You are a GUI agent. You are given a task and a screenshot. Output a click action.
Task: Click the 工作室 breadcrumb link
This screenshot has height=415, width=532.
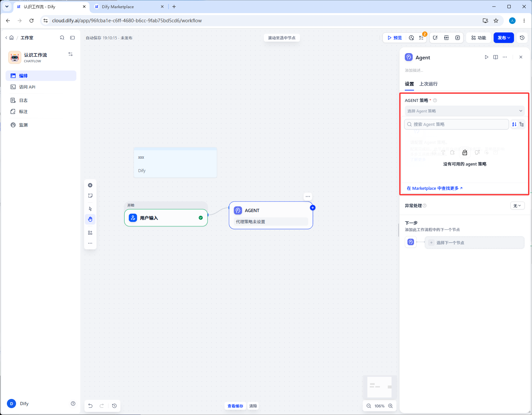27,38
